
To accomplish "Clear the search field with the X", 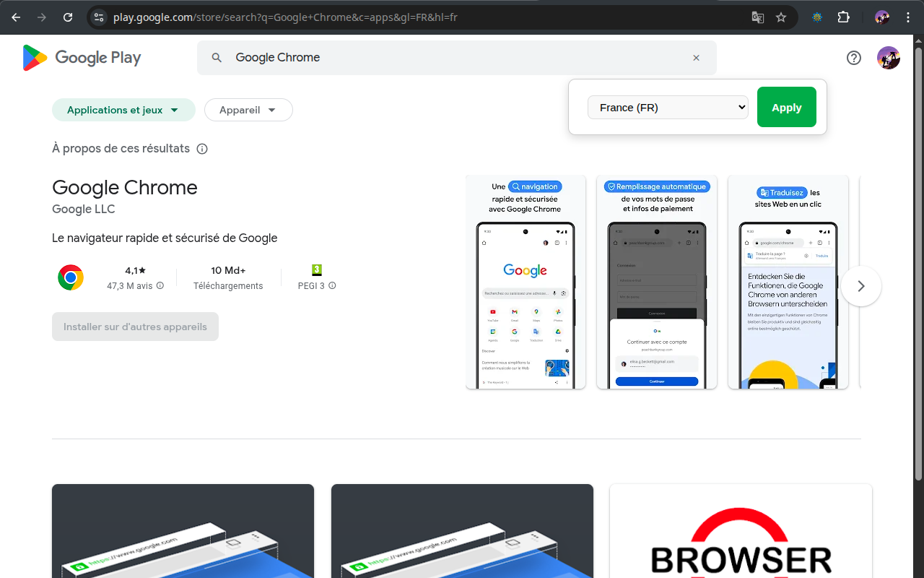I will (696, 58).
